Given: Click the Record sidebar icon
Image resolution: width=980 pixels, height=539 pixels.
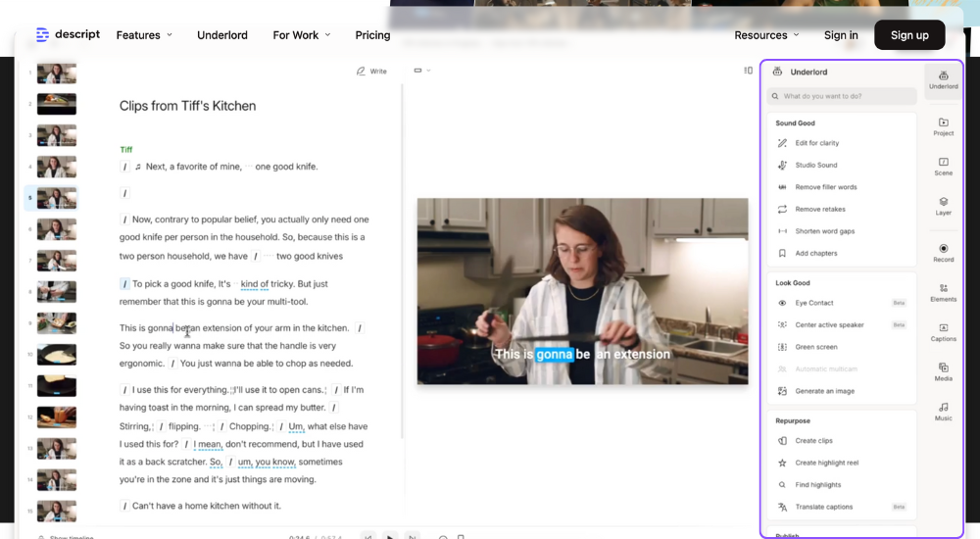Looking at the screenshot, I should point(943,253).
